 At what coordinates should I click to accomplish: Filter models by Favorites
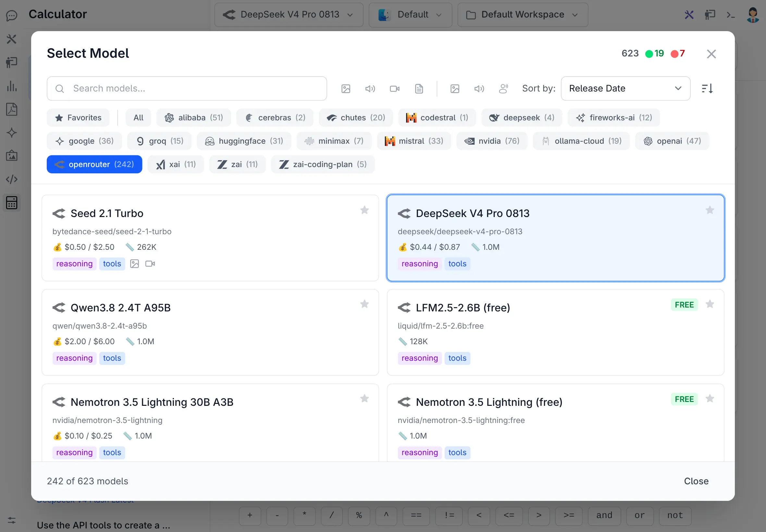(78, 118)
